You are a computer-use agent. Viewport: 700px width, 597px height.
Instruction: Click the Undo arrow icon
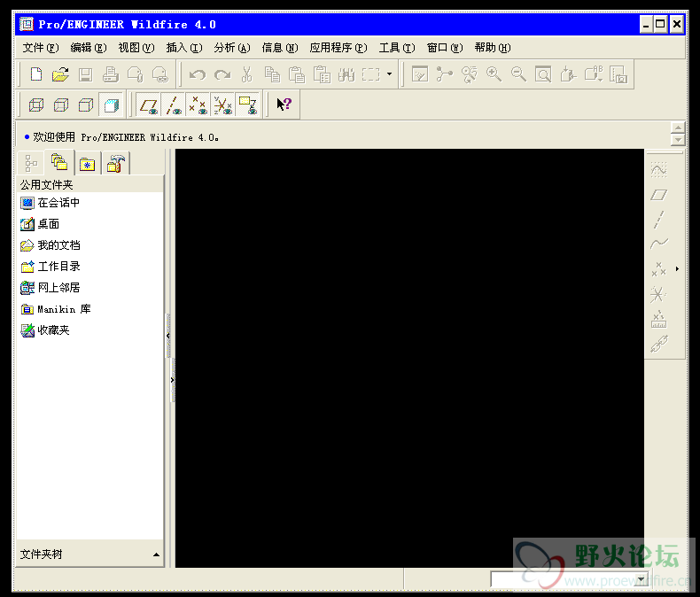point(197,74)
